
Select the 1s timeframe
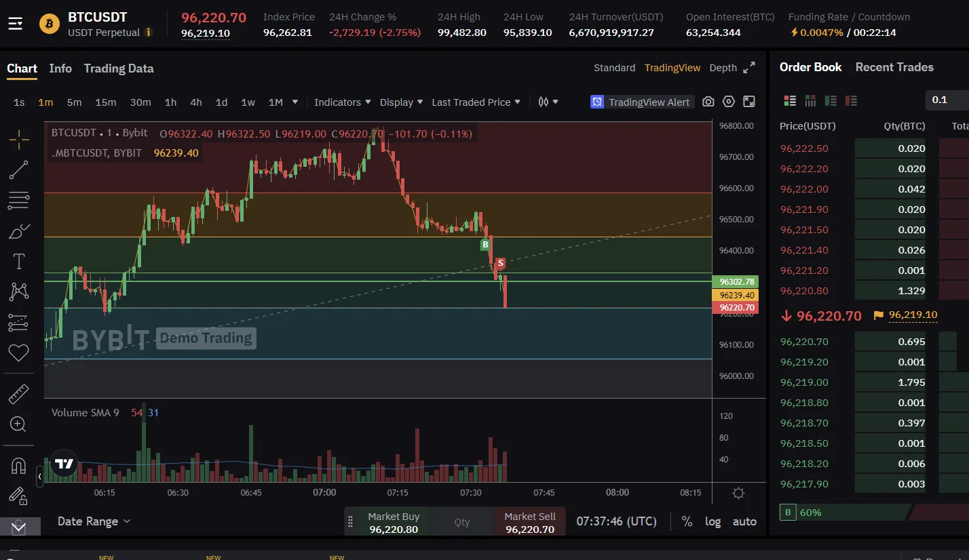pos(19,102)
